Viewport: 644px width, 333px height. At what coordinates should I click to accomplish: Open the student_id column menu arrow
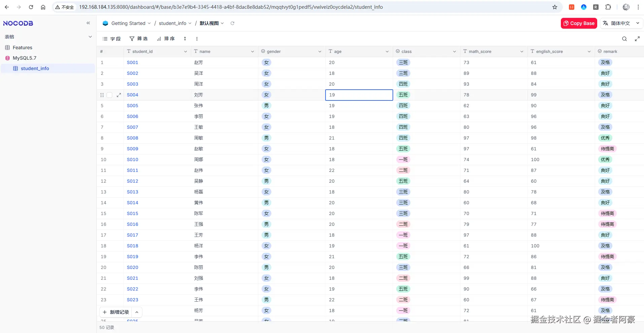(185, 52)
